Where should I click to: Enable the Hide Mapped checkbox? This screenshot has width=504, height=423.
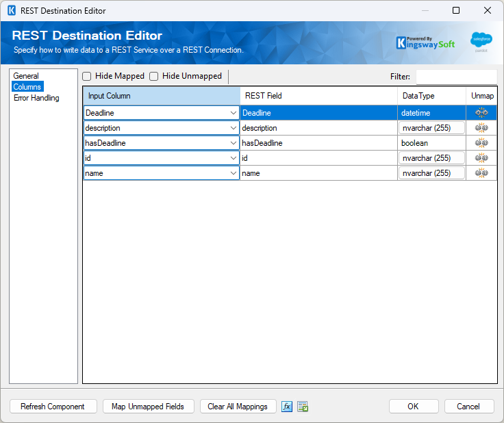pos(87,77)
